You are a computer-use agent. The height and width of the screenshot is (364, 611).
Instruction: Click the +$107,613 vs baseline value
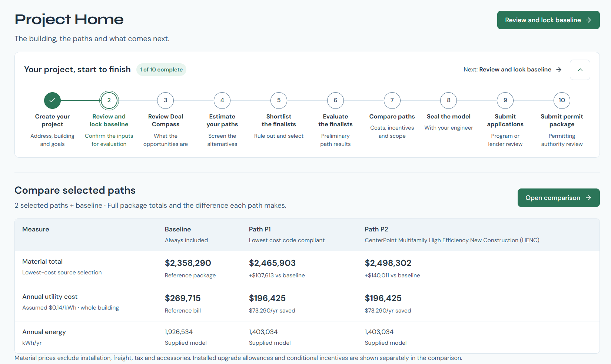[277, 275]
